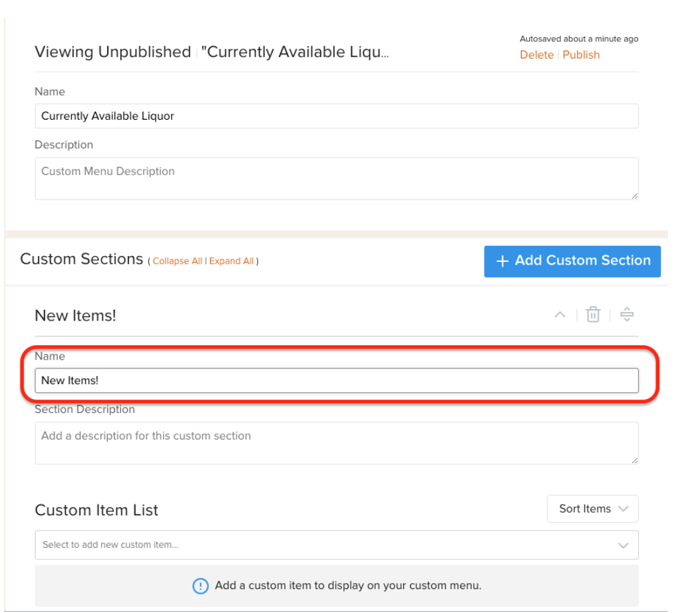Publish the menu
This screenshot has width=700, height=613.
[x=581, y=55]
